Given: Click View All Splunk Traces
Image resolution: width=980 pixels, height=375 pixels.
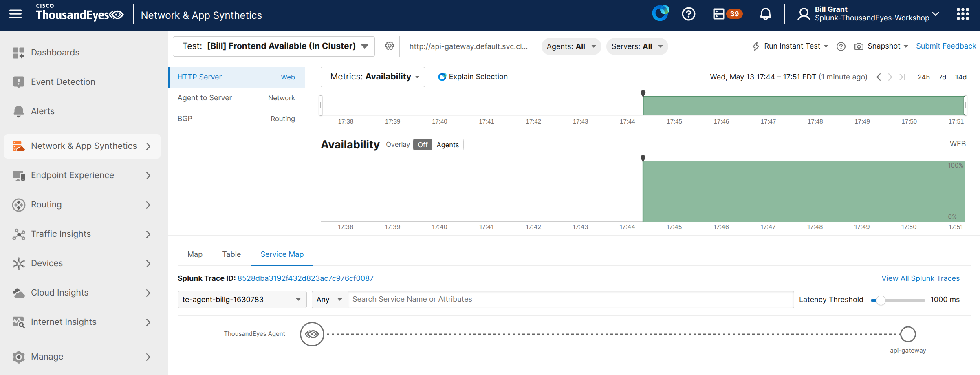Looking at the screenshot, I should 921,278.
